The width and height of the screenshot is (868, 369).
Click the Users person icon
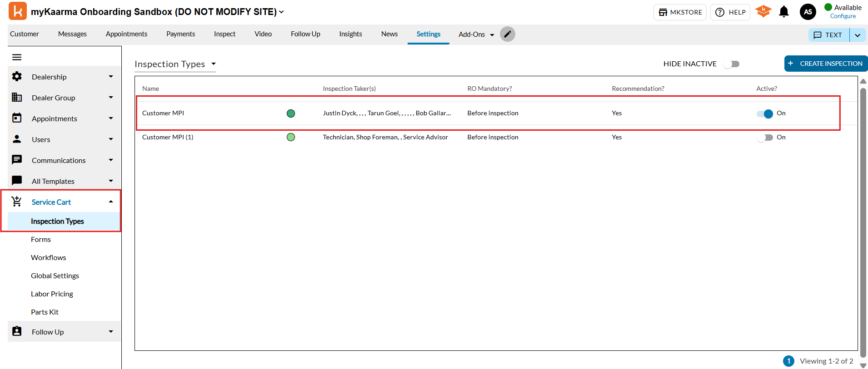pyautogui.click(x=17, y=139)
